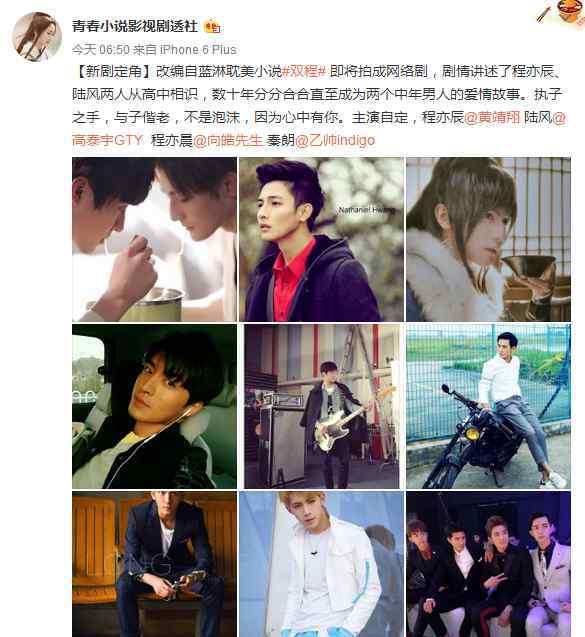Screen dimensions: 585x637
Task: View photo of man sitting on motorcycle
Action: tap(488, 406)
